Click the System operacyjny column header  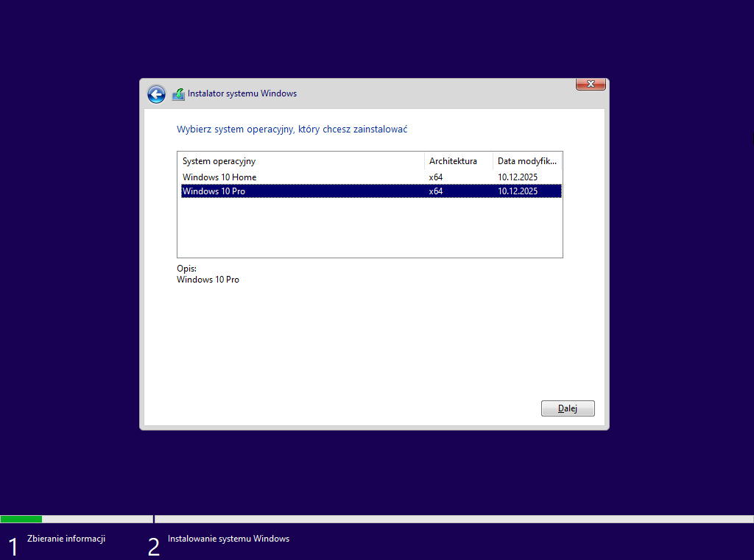point(219,161)
